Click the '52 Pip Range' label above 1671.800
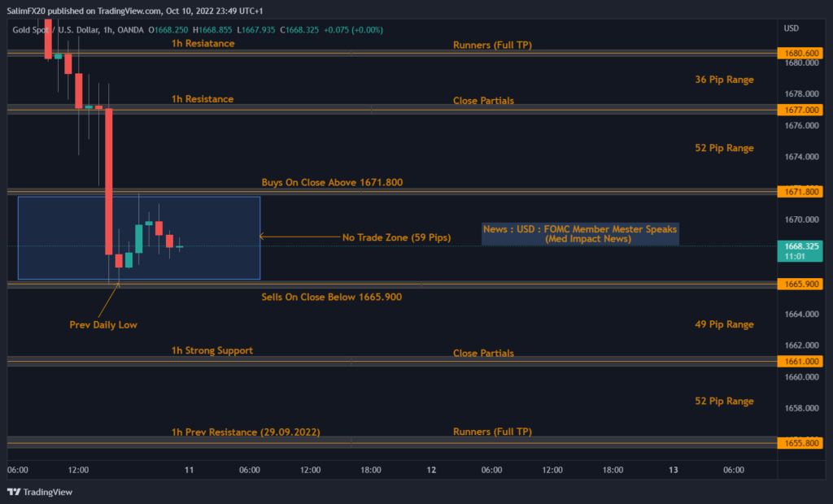 724,148
